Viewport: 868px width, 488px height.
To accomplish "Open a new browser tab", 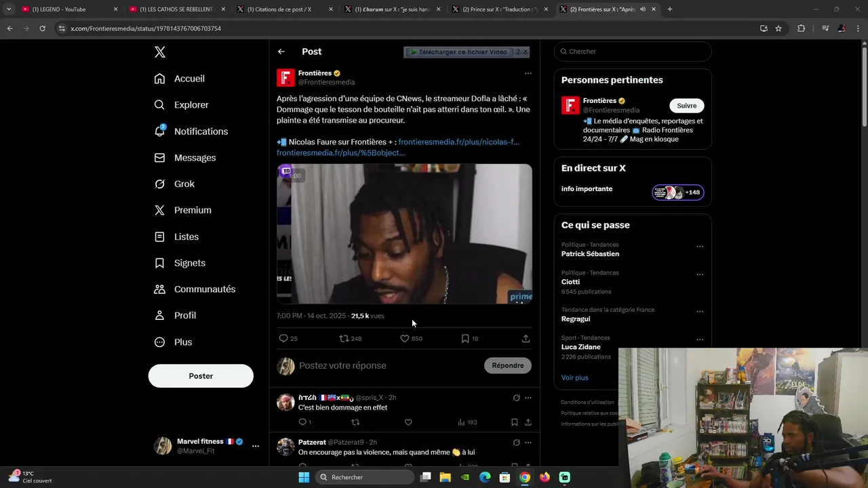I will click(x=670, y=9).
